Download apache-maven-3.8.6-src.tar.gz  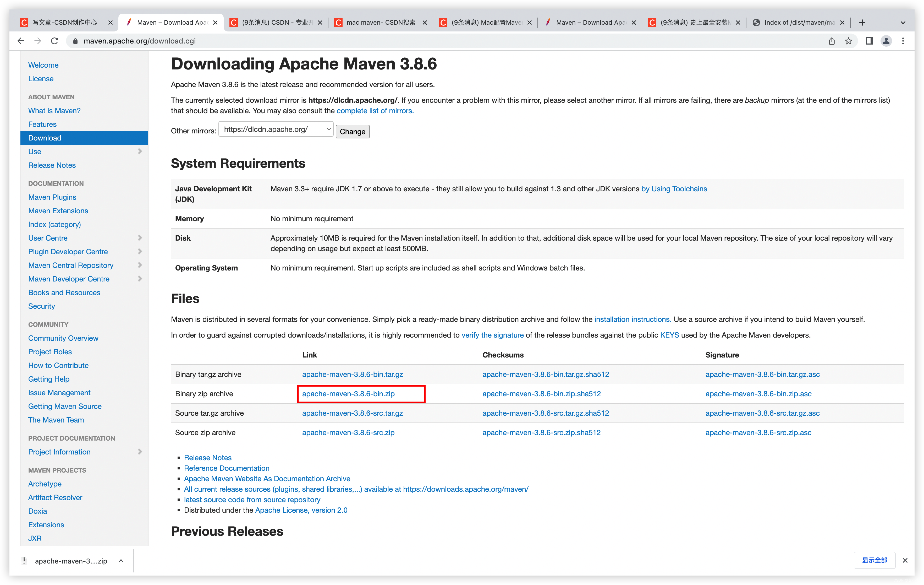pyautogui.click(x=352, y=413)
